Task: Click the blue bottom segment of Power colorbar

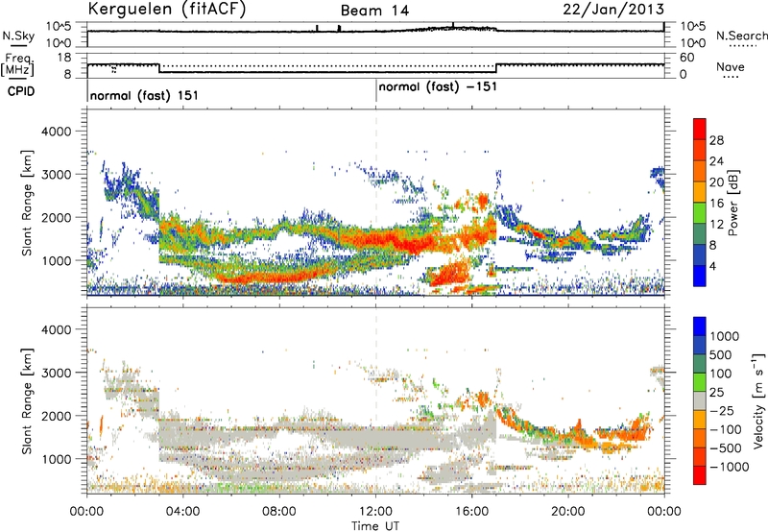Action: [x=700, y=276]
